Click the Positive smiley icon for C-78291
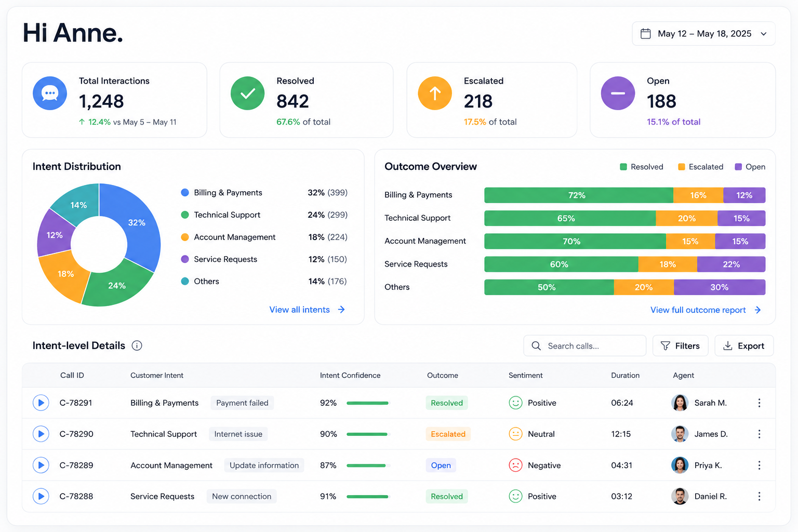Image resolution: width=798 pixels, height=532 pixels. tap(515, 403)
